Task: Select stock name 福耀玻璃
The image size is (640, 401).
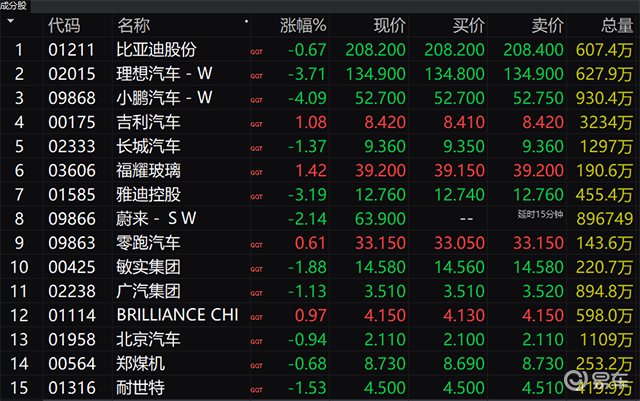Action: pos(148,170)
